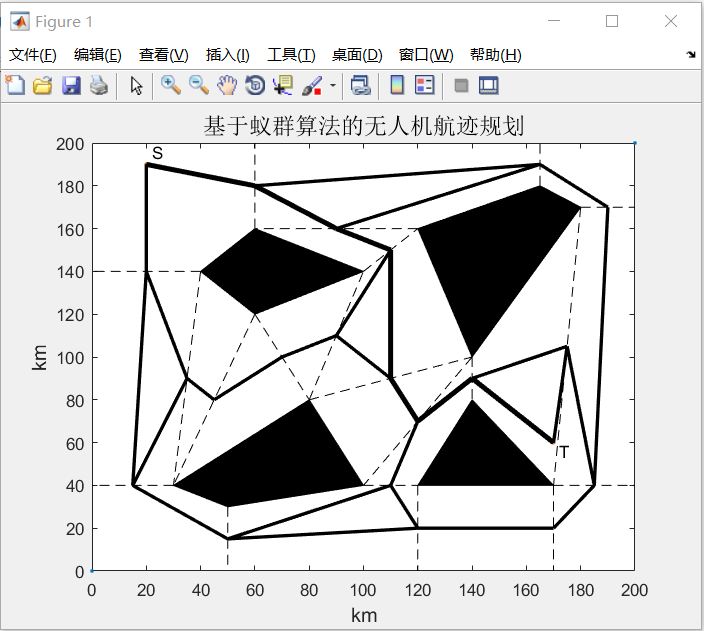Activate the Zoom Out magnifier tool
This screenshot has height=631, width=704.
pyautogui.click(x=199, y=85)
